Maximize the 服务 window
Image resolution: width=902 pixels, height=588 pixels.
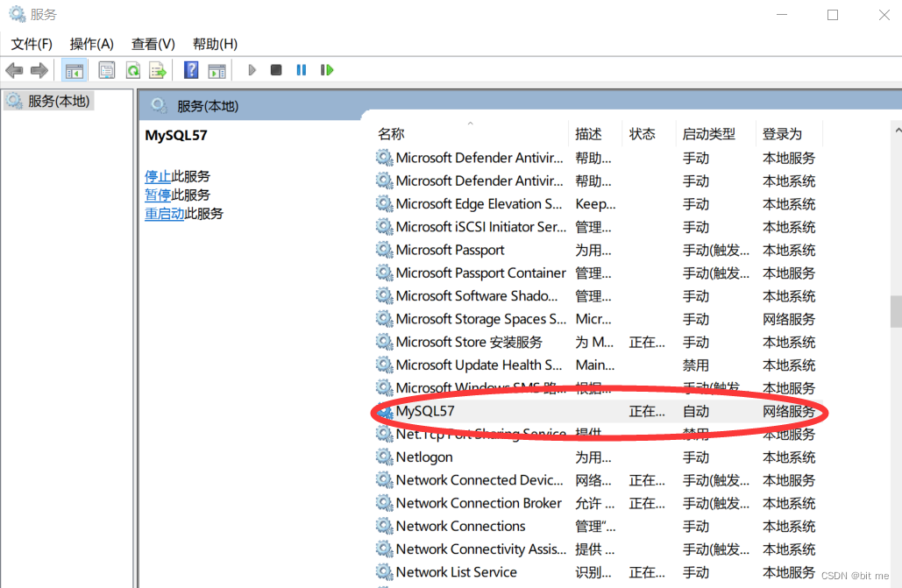[x=833, y=15]
